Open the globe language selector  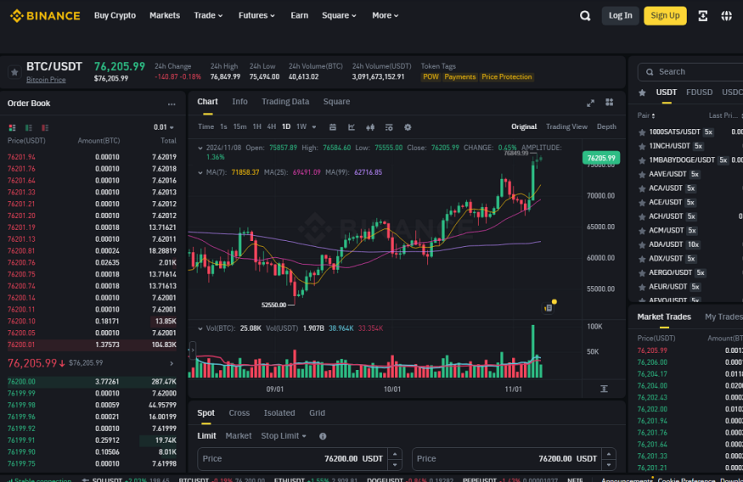click(726, 16)
